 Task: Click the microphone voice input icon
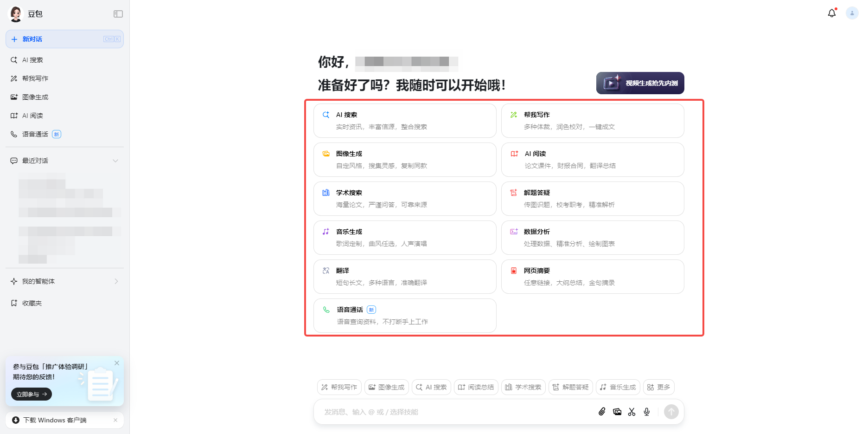[x=647, y=412]
